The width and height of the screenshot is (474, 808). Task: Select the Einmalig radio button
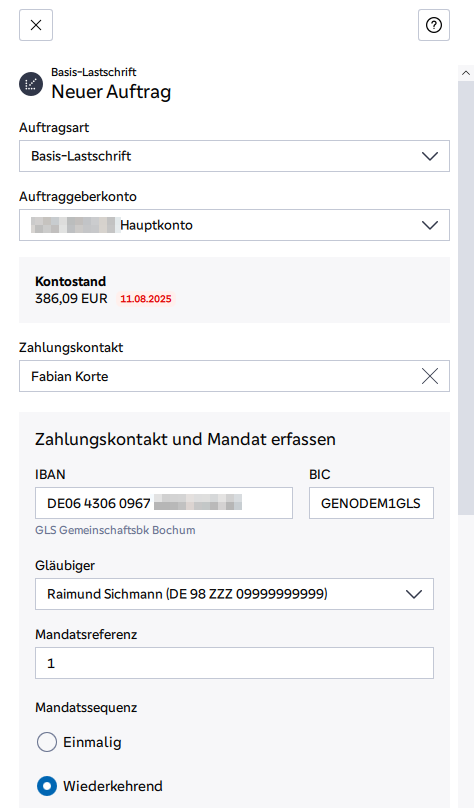(x=47, y=743)
